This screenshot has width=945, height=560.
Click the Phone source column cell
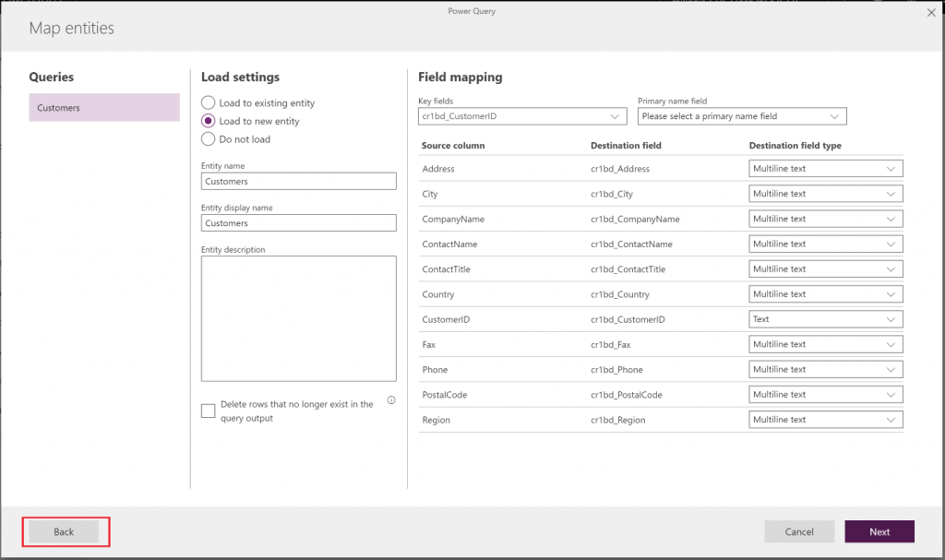435,370
